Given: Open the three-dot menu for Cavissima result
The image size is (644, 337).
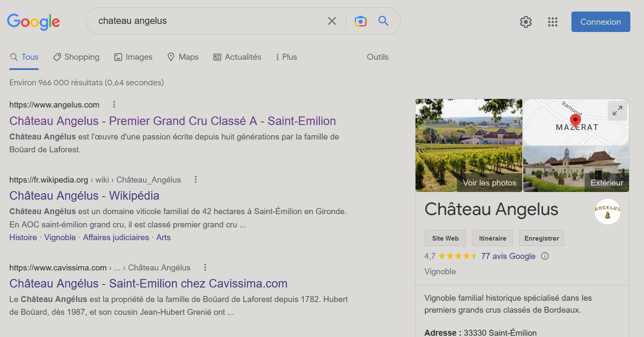Looking at the screenshot, I should (x=205, y=267).
